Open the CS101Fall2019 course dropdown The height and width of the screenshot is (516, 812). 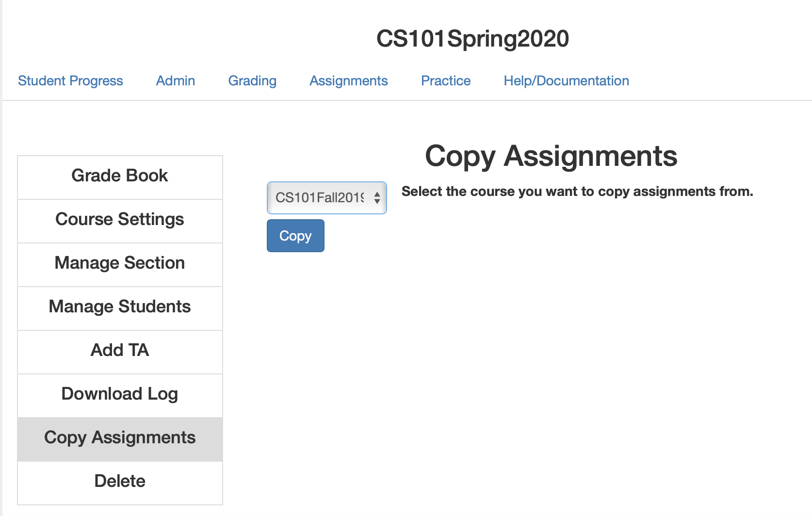point(326,198)
